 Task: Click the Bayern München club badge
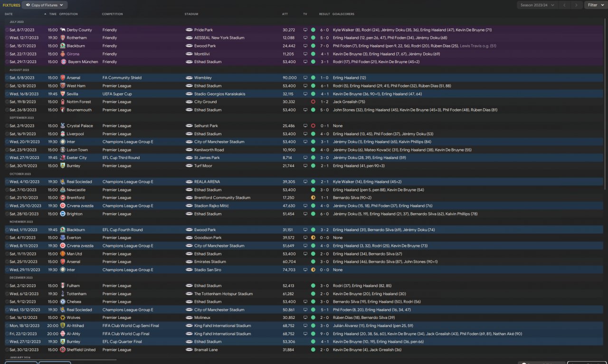[x=62, y=62]
